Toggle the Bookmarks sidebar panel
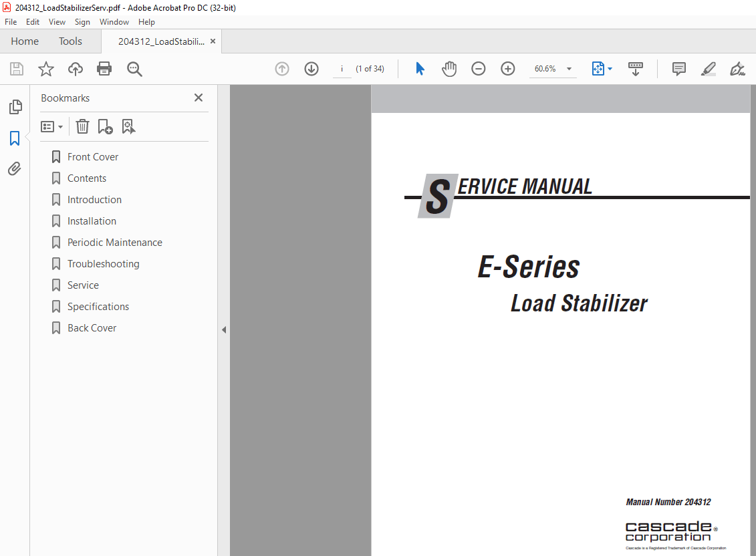The height and width of the screenshot is (556, 756). (15, 138)
